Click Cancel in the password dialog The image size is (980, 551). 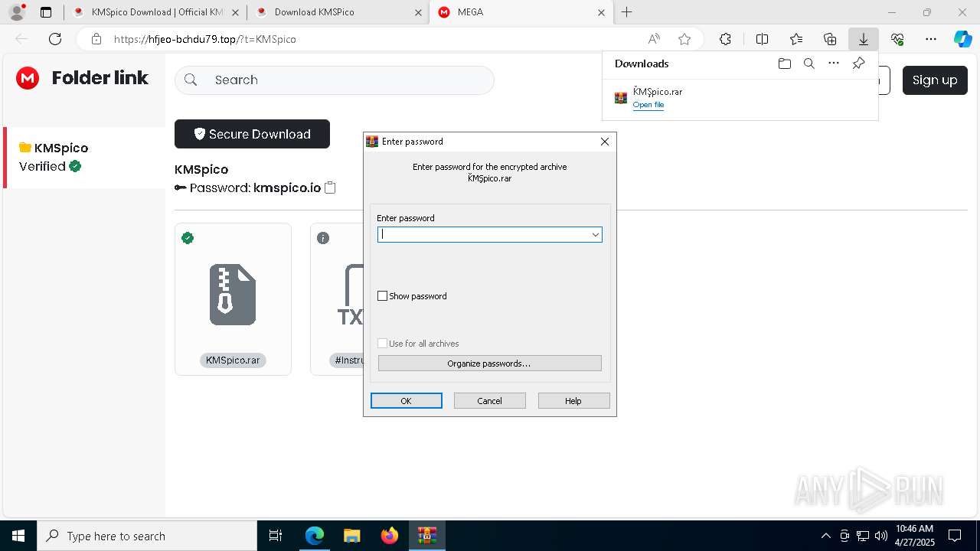coord(489,400)
